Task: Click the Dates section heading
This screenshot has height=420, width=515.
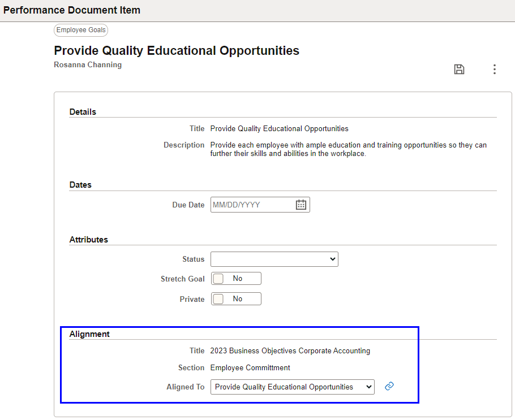Action: pos(80,185)
